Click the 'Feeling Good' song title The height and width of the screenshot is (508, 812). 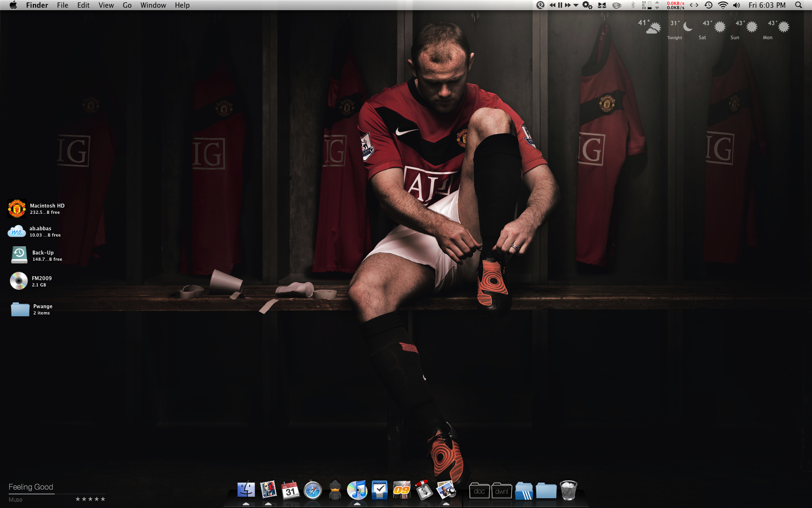click(x=31, y=487)
